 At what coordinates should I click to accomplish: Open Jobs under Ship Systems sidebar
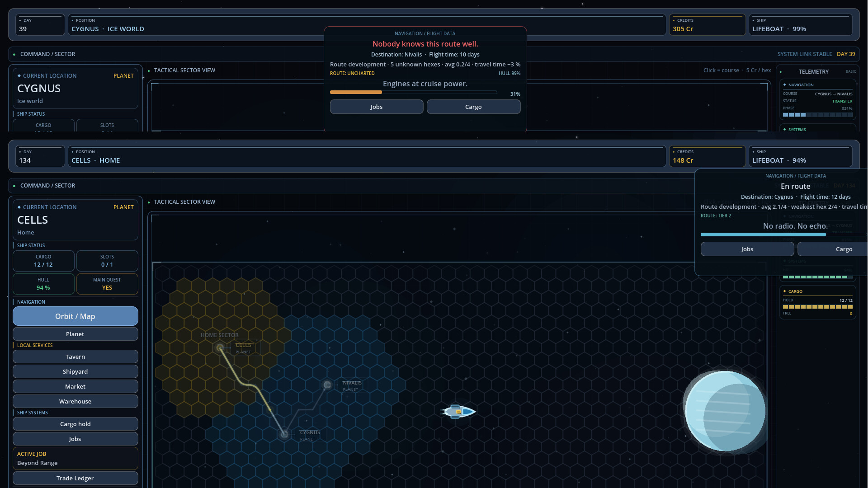75,439
